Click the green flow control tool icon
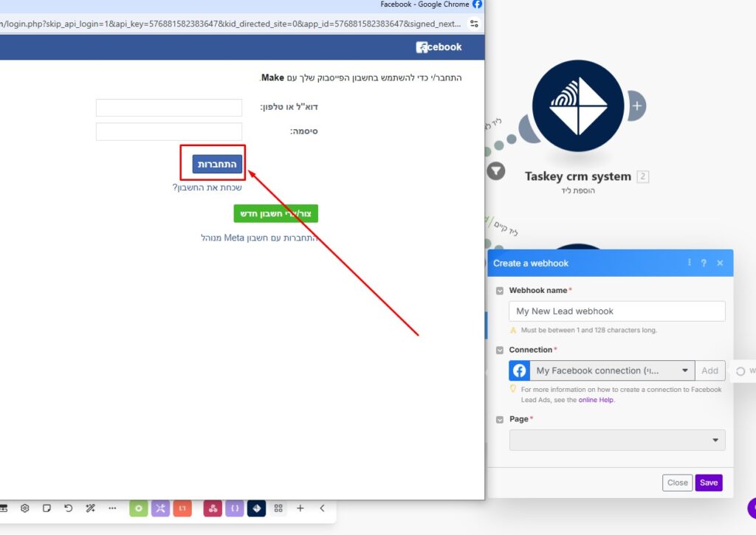 pyautogui.click(x=138, y=508)
